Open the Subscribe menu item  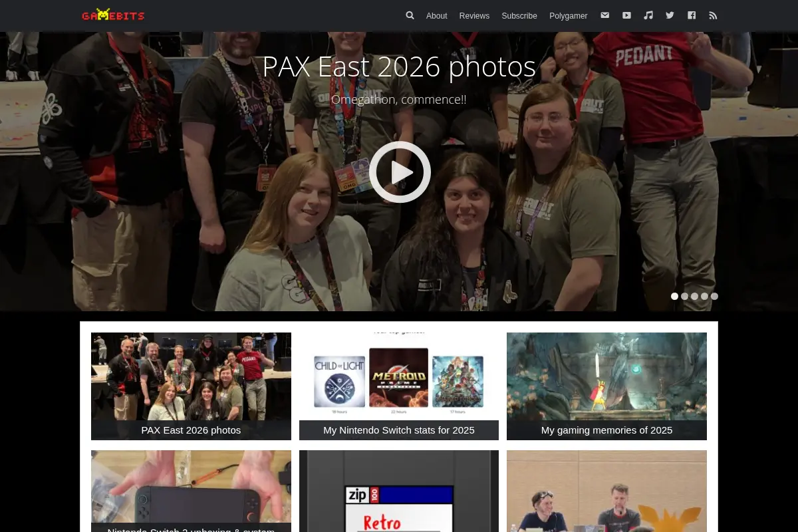click(x=519, y=16)
